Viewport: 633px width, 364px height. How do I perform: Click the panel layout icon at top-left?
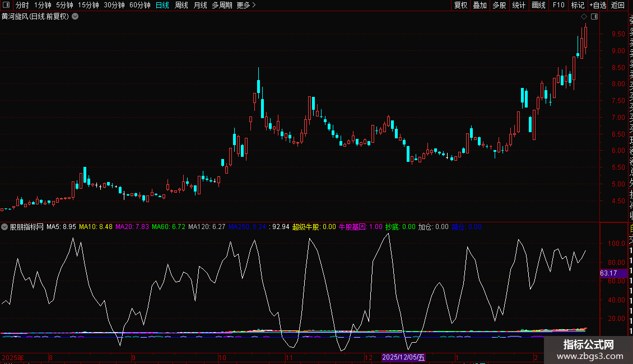pyautogui.click(x=6, y=5)
